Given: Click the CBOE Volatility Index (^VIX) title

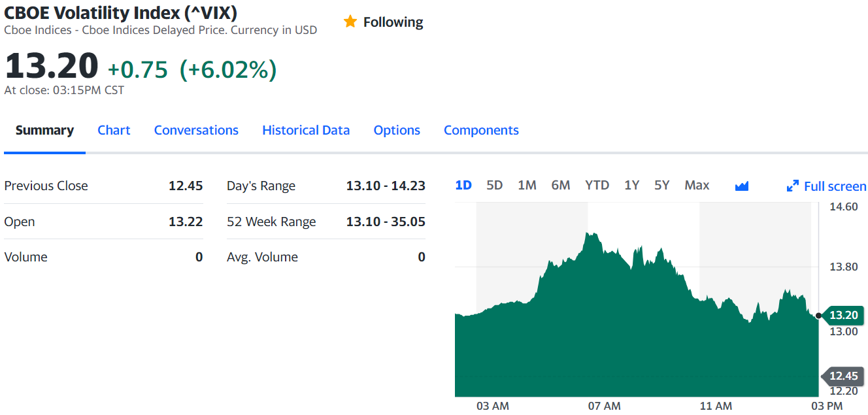Looking at the screenshot, I should 121,12.
